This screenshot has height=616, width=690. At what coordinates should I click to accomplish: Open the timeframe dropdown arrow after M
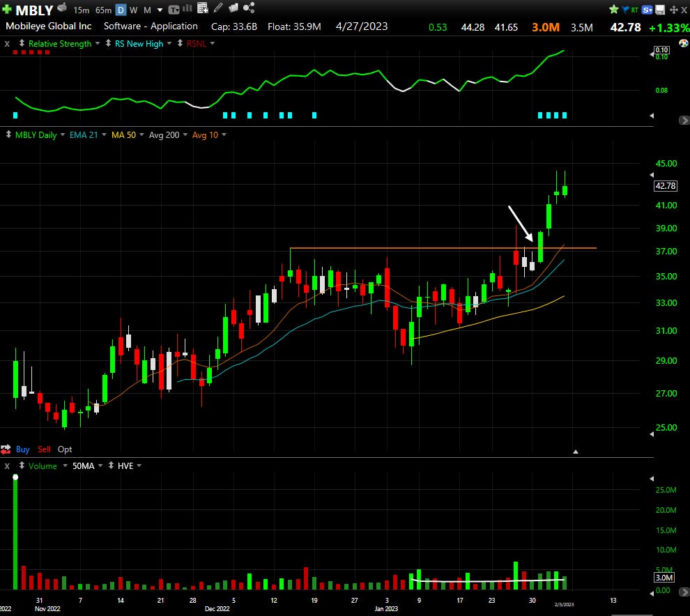coord(160,10)
